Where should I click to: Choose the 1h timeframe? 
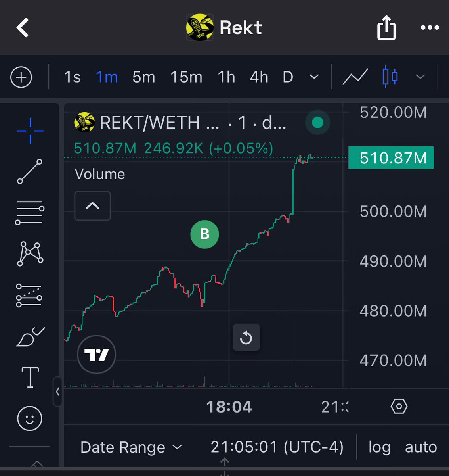(x=227, y=77)
